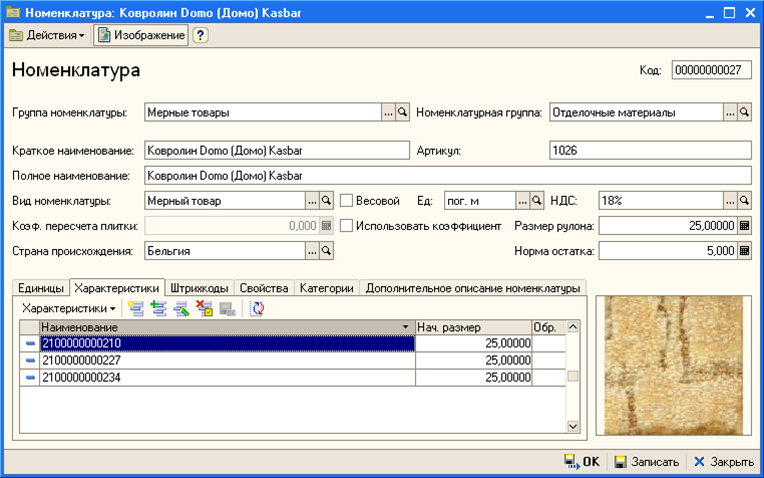Toggle the Весовой checkbox
This screenshot has height=478, width=764.
click(x=346, y=201)
